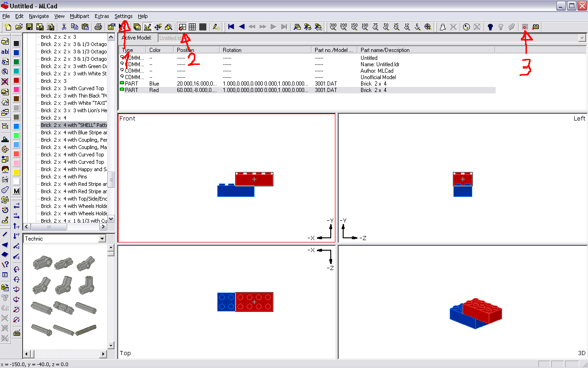
Task: Toggle the grid on/off icon near arrow 3
Action: 525,27
